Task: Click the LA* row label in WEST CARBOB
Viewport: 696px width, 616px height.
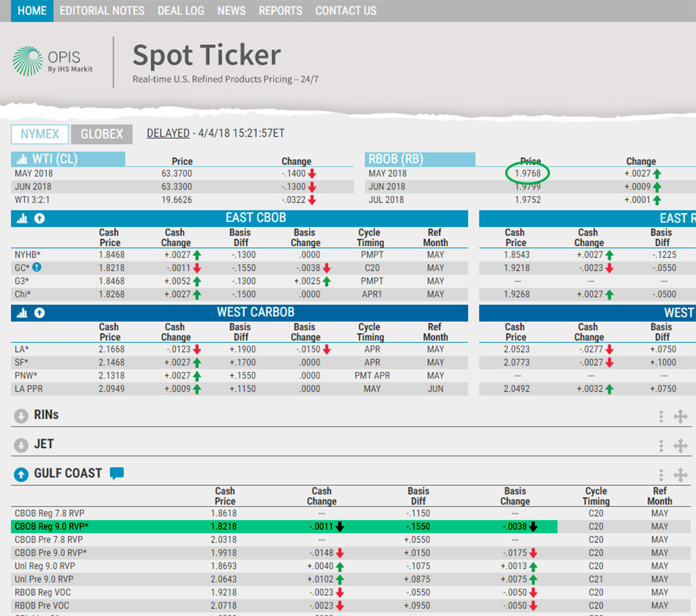Action: click(22, 349)
